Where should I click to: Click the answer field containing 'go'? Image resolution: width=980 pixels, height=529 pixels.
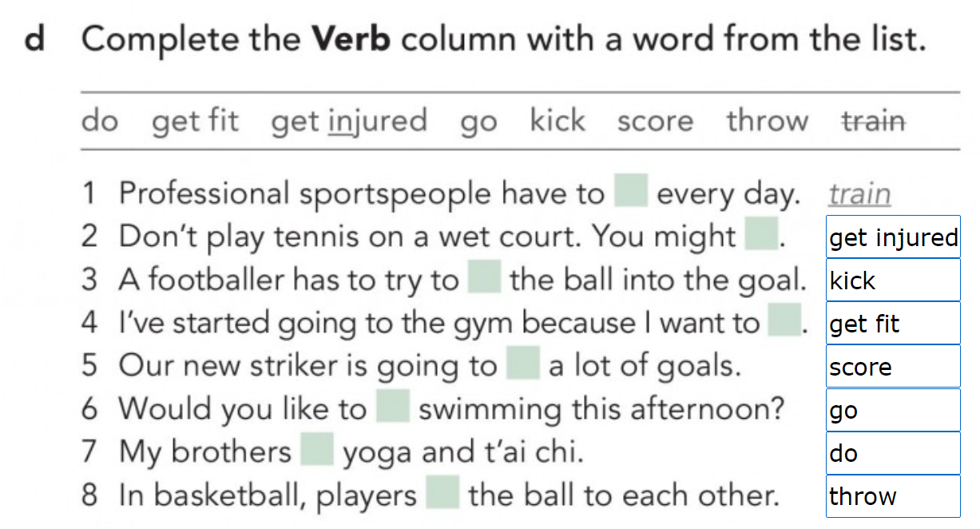pos(893,410)
